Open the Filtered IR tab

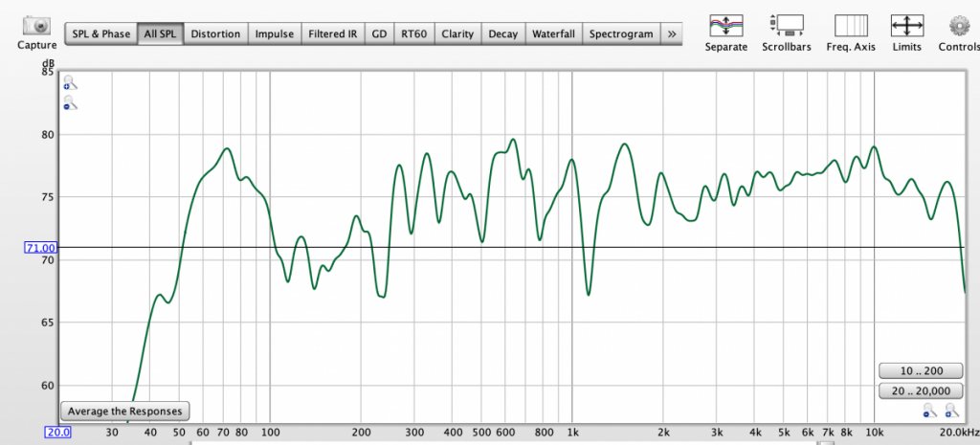point(332,33)
